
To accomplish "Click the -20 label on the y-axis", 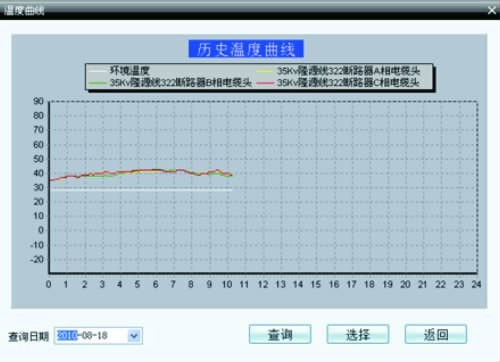I will [x=37, y=259].
